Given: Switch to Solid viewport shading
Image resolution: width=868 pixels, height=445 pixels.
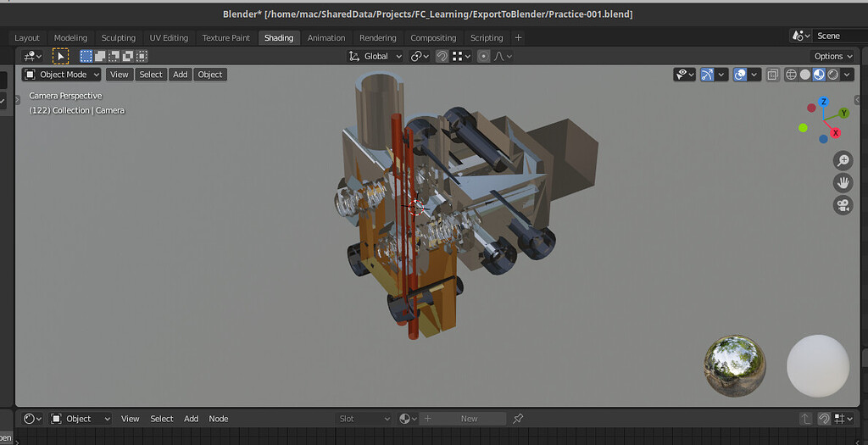Looking at the screenshot, I should [x=805, y=75].
